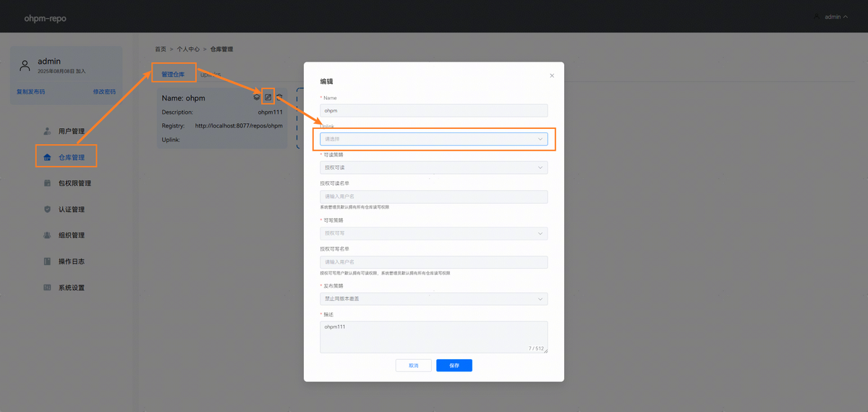Switch to the 管理仓库 tab
Screen dimensions: 868x412
(173, 74)
